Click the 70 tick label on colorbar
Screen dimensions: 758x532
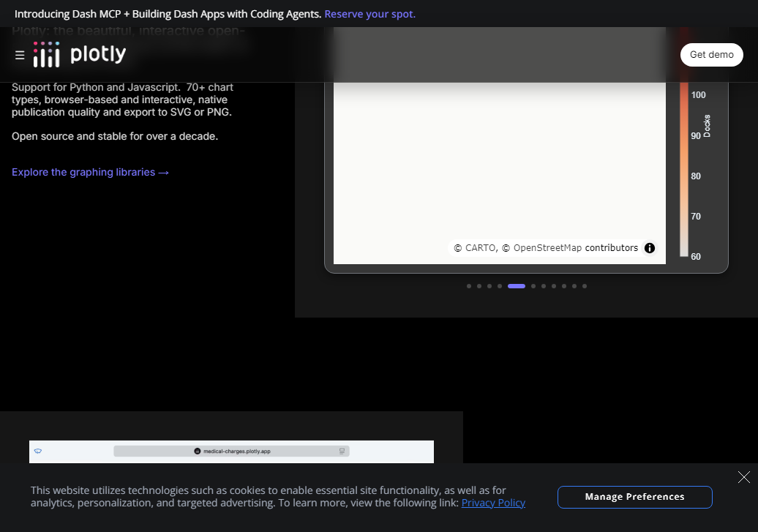tap(696, 217)
